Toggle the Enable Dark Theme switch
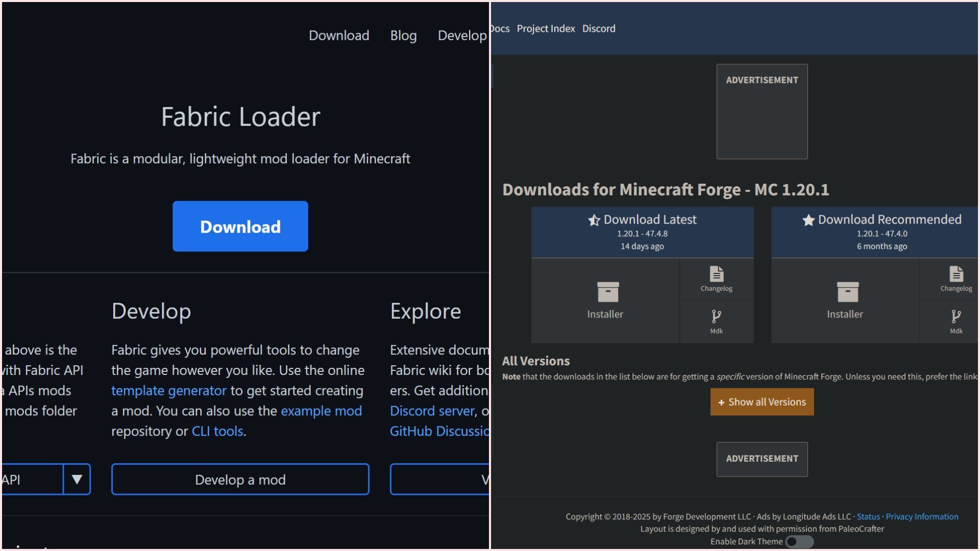The image size is (980, 551). click(x=800, y=542)
